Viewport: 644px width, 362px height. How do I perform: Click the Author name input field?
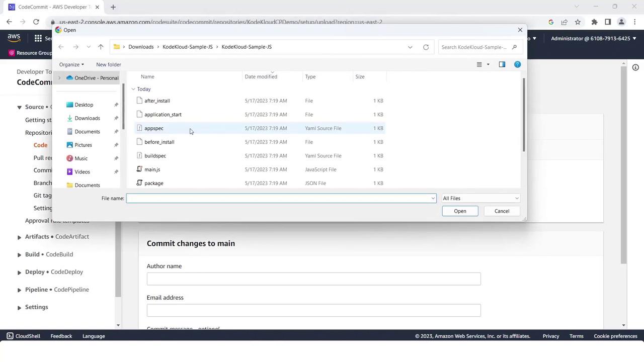(313, 279)
